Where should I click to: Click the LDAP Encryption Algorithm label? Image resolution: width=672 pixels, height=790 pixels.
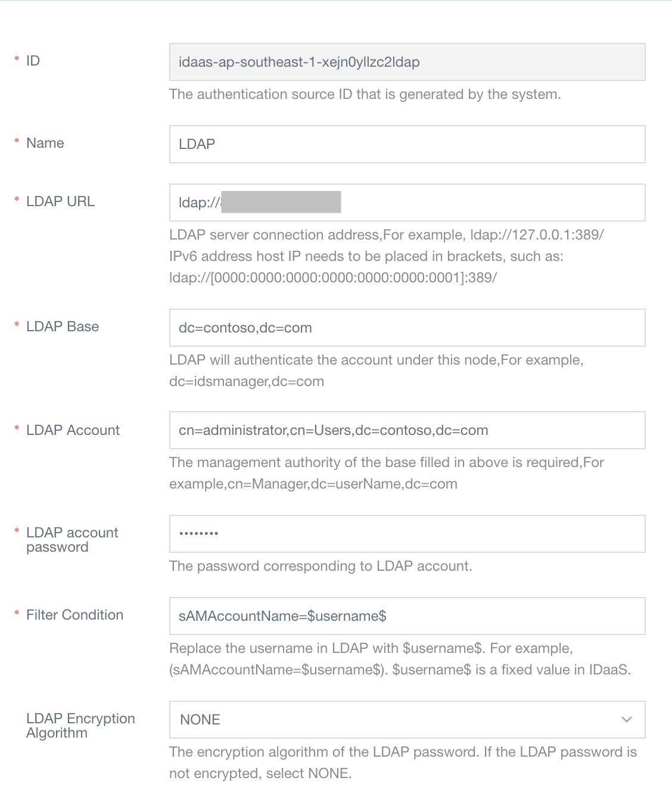[x=80, y=726]
